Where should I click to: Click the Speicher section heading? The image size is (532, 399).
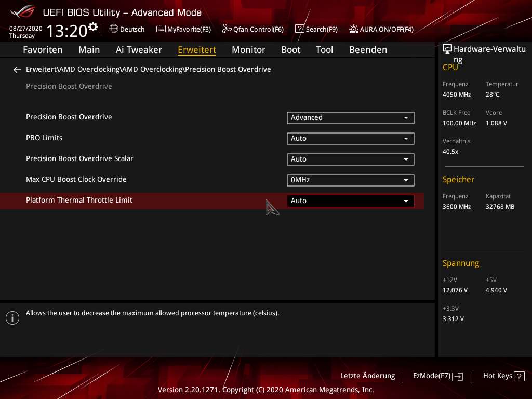pos(458,179)
